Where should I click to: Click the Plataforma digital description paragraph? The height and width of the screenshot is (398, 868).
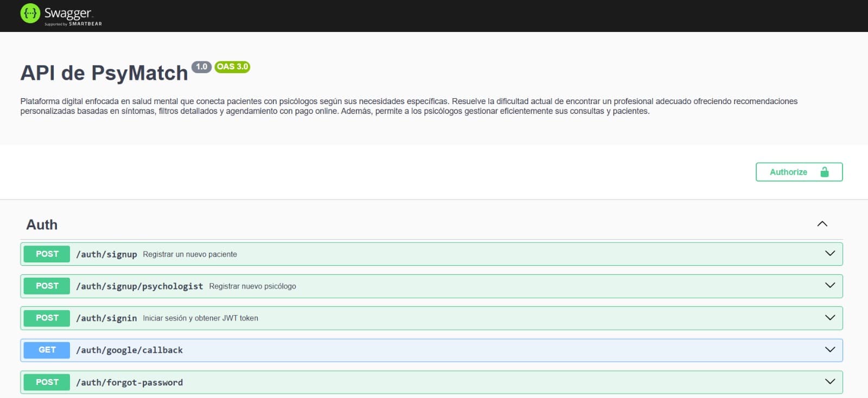click(409, 106)
